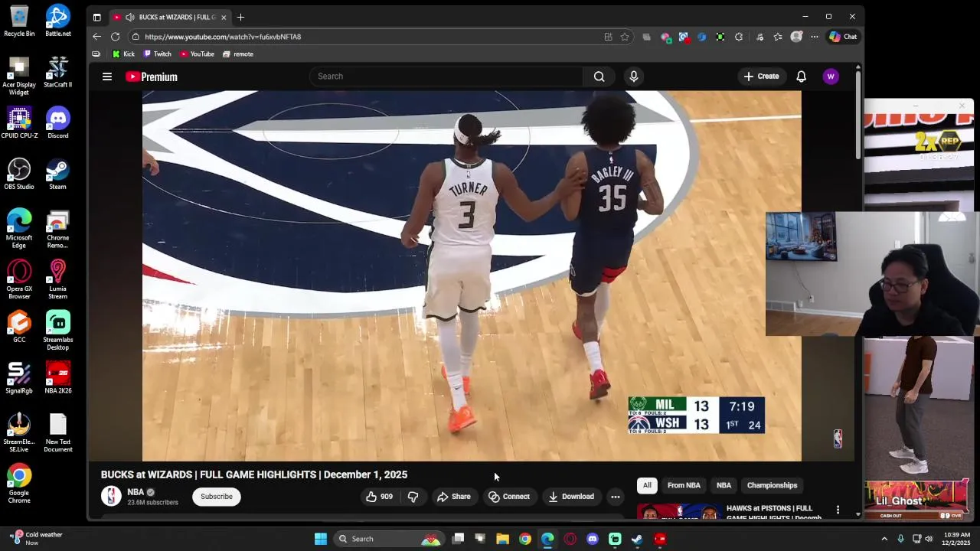
Task: Open the YouTube bookmark
Action: point(198,54)
